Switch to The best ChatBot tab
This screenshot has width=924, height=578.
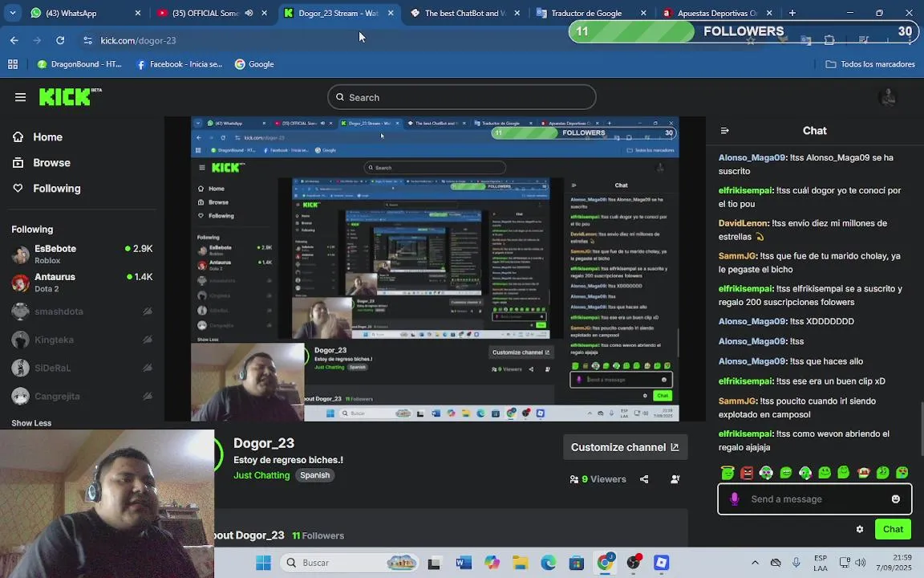pyautogui.click(x=465, y=13)
